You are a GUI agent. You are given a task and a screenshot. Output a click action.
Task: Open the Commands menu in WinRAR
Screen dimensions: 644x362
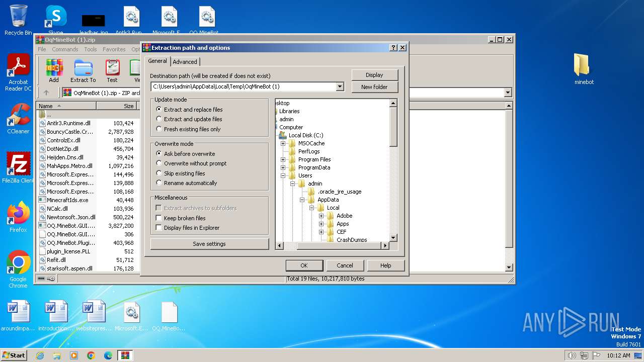coord(65,49)
